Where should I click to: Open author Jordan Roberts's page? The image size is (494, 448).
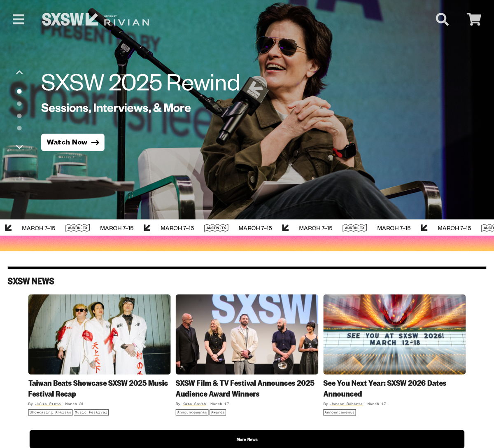(347, 404)
